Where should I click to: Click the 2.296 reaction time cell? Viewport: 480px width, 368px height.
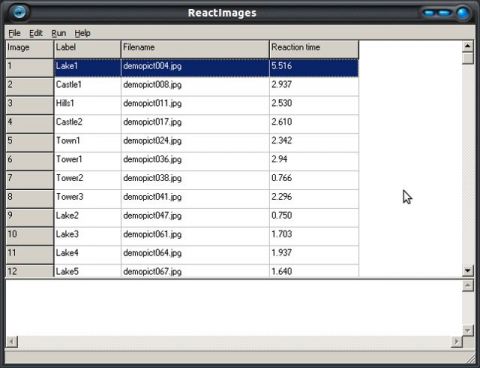[314, 199]
